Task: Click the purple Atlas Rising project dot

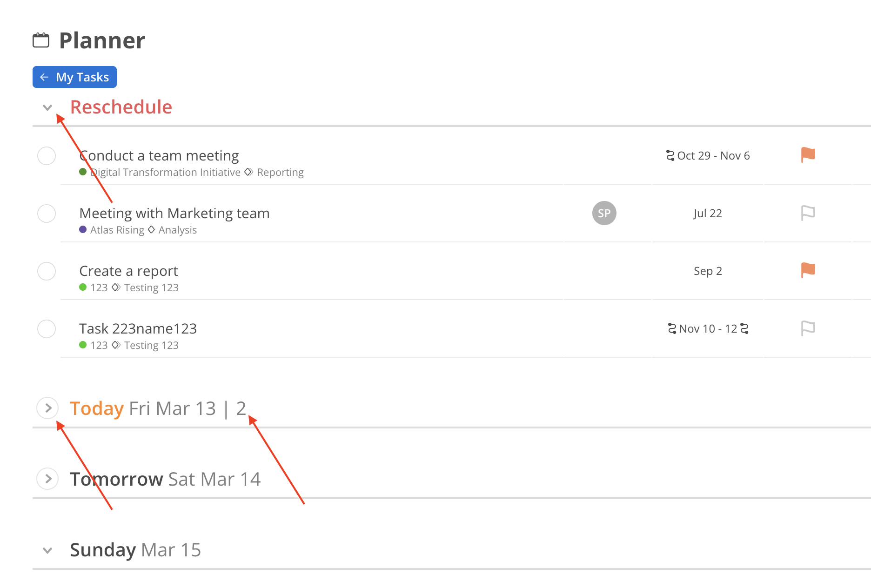Action: pos(83,230)
